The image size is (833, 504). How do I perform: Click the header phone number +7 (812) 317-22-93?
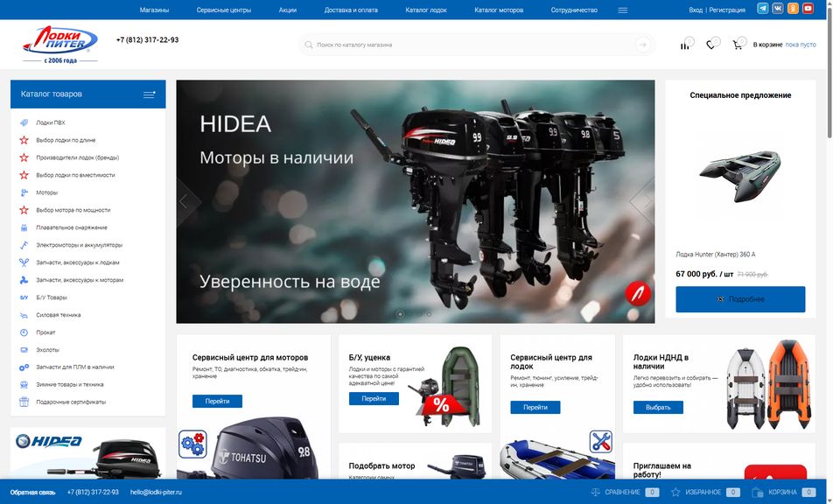pos(147,40)
